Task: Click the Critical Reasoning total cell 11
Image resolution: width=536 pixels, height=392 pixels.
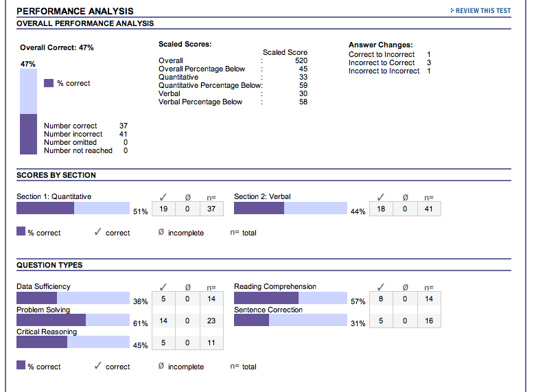Action: coord(211,343)
